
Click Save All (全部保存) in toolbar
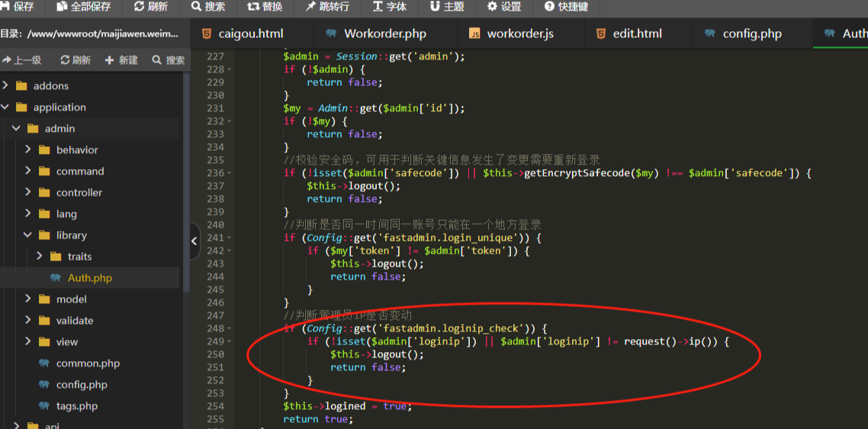point(84,7)
